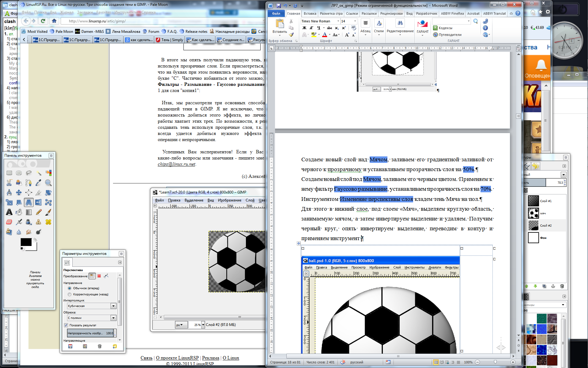588x368 pixels.
Task: Activate the Paths tool in GIMP toolbox
Action: (29, 183)
